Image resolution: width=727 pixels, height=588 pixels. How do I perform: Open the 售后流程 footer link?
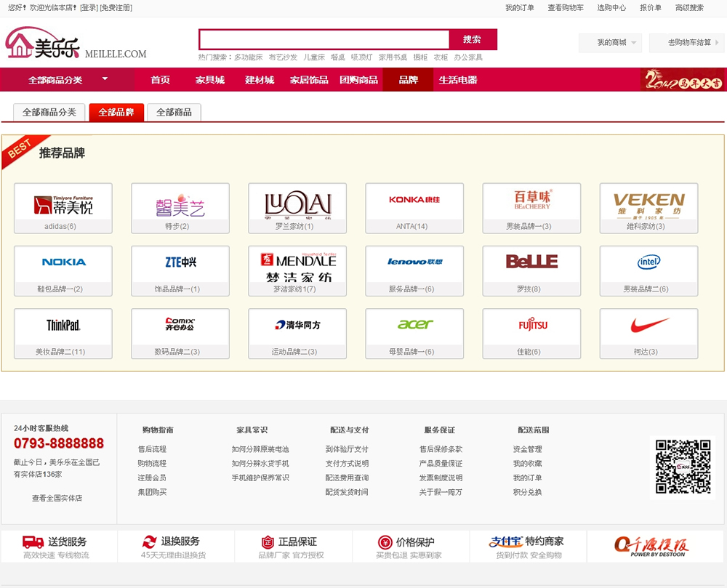coord(152,449)
